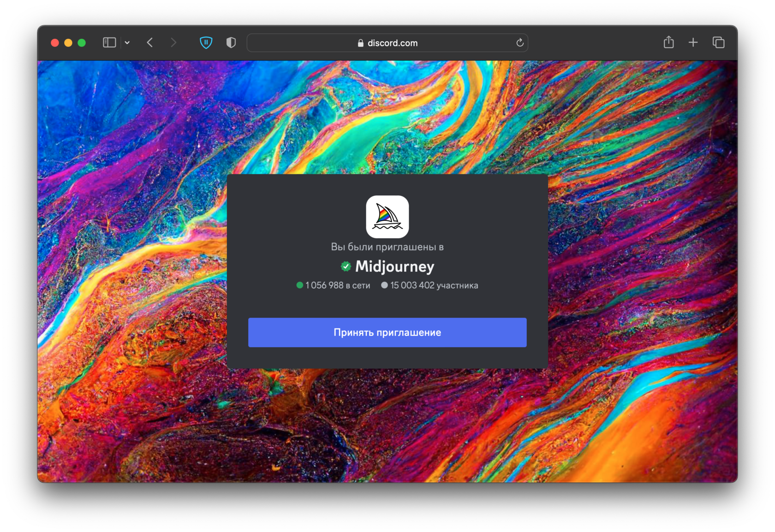Image resolution: width=775 pixels, height=532 pixels.
Task: Click the gray members status dot
Action: 384,285
